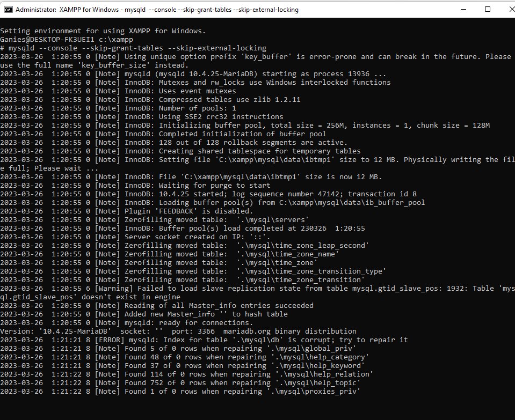Click the command prompt icon in title bar
This screenshot has height=420, width=515.
[x=8, y=10]
